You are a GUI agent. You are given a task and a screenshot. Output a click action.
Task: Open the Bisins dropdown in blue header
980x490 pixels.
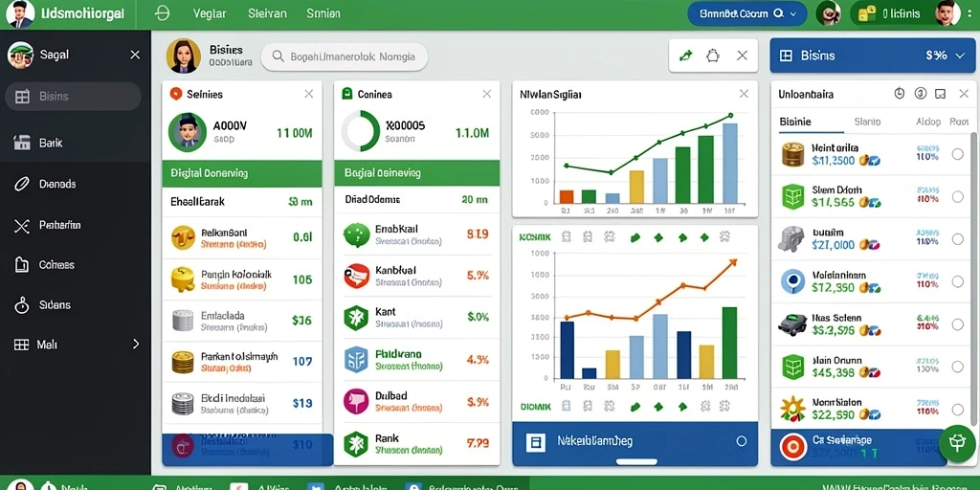(x=961, y=56)
